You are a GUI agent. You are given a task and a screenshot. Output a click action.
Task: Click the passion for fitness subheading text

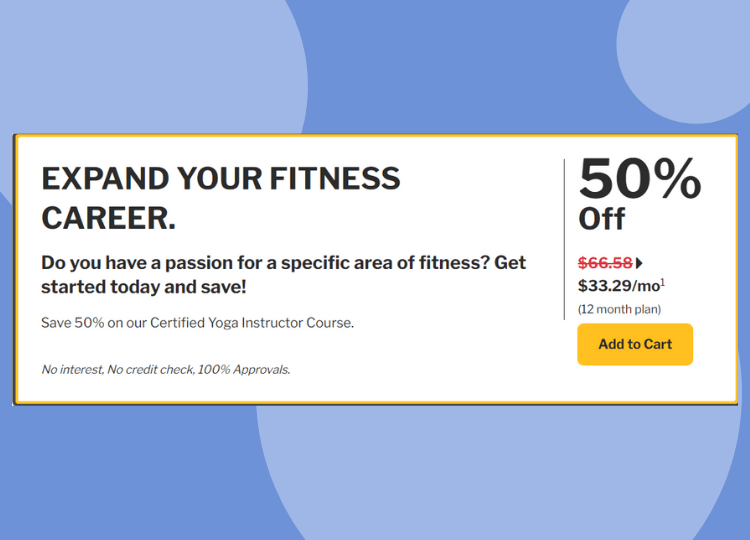coord(283,275)
